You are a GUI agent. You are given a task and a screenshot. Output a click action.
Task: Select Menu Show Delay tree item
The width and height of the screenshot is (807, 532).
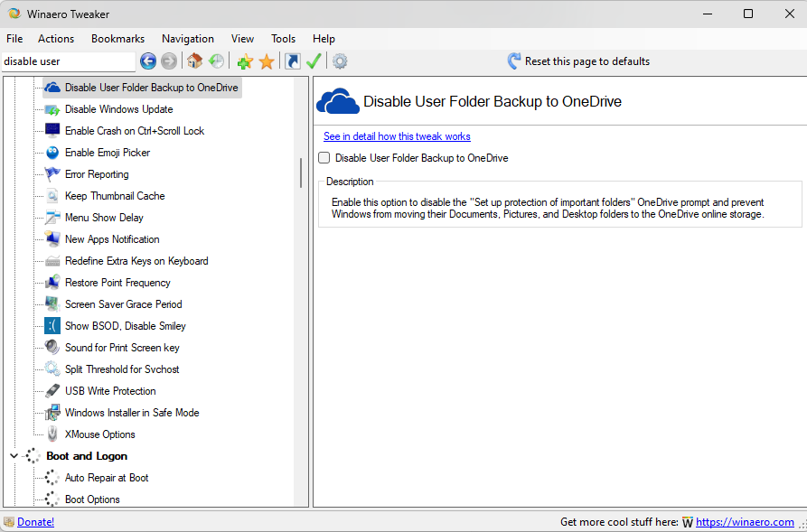click(104, 218)
